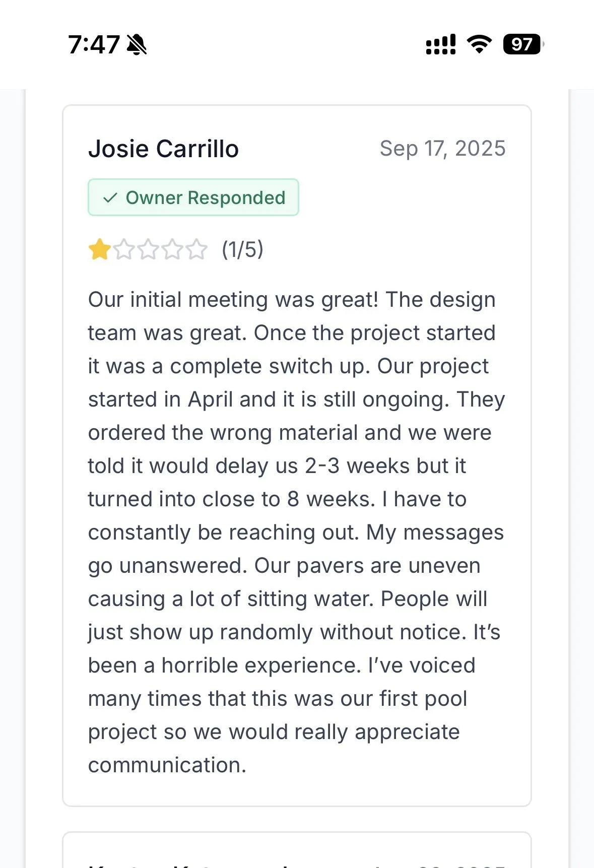Tap the muted notifications bell icon
594x868 pixels.
[137, 44]
